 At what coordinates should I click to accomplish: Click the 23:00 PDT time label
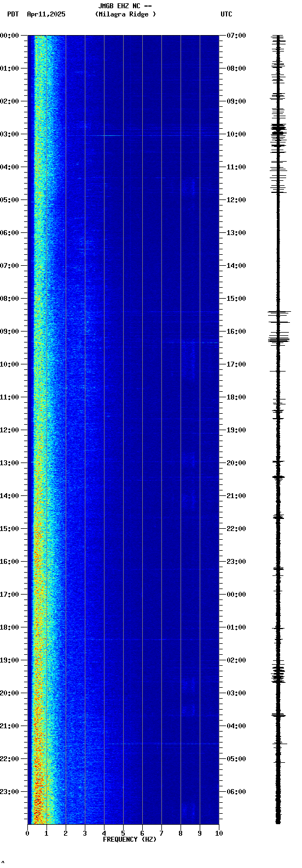tap(9, 792)
